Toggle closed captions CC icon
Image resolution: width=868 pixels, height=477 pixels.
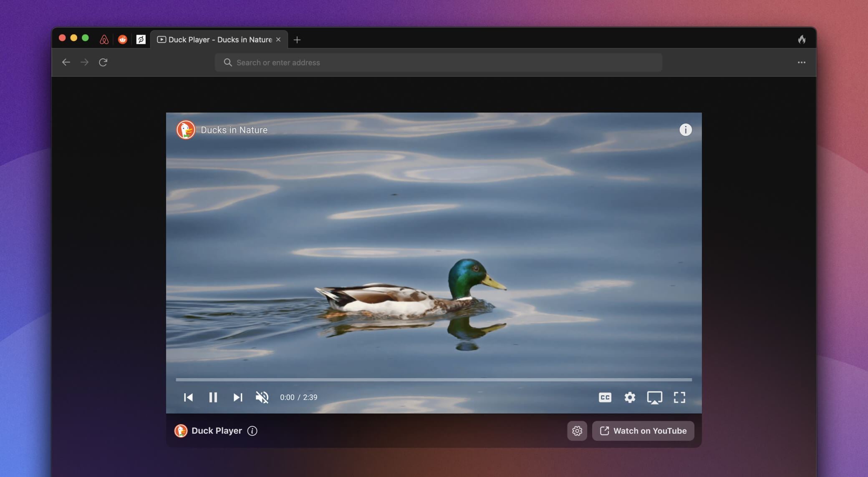[604, 397]
